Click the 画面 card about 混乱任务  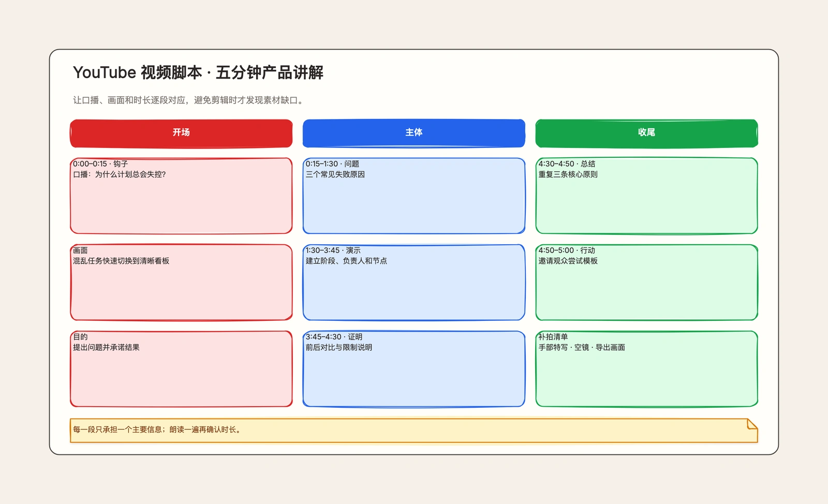click(181, 282)
